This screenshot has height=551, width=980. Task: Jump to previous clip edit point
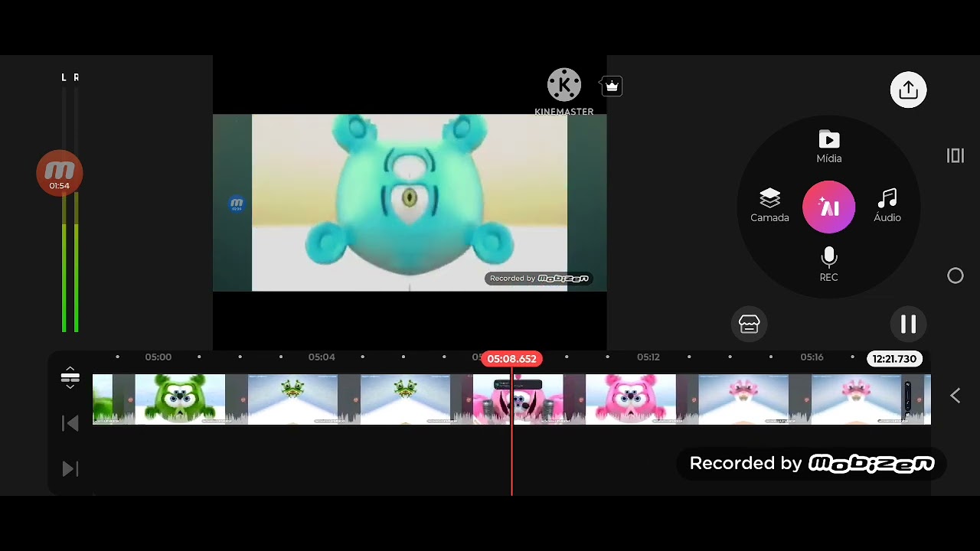pos(70,423)
